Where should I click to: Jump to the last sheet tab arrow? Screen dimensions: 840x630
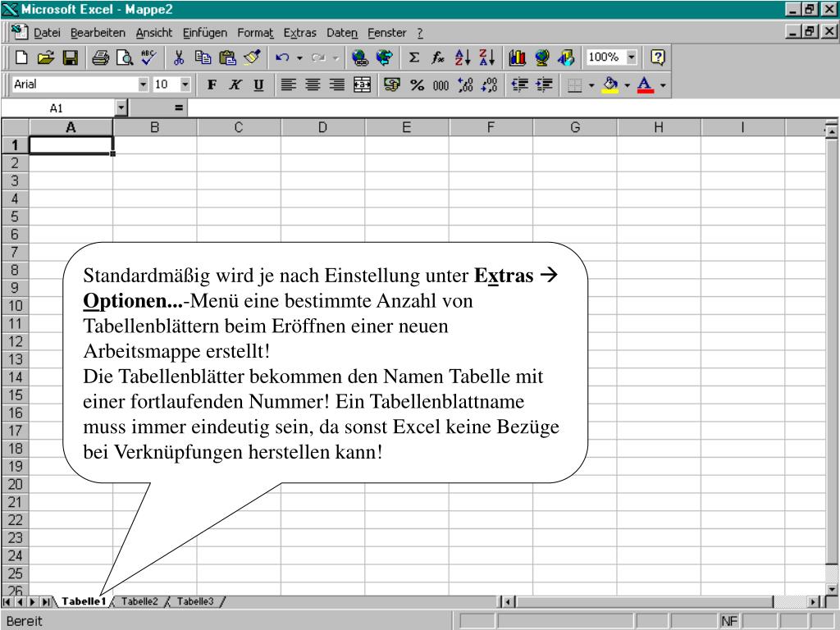click(x=46, y=602)
